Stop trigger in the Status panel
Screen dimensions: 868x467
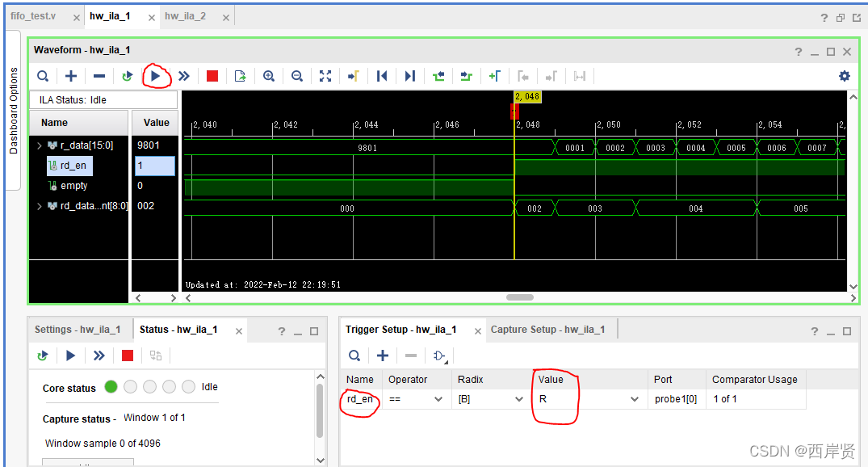128,356
